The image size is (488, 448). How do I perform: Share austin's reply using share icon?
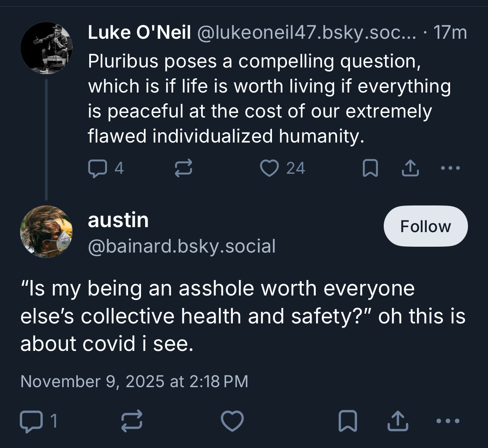pos(397,421)
